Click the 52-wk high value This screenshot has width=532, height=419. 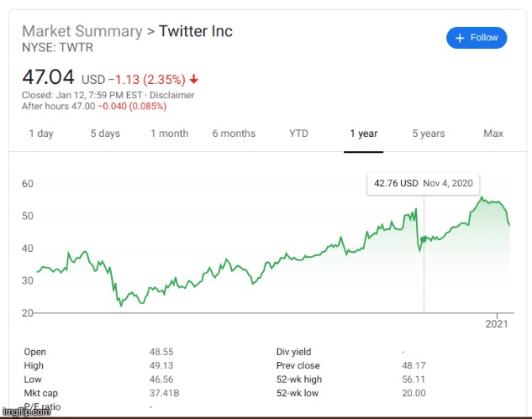[413, 379]
